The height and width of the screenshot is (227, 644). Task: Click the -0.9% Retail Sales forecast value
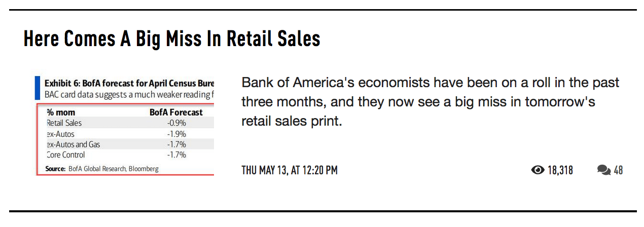coord(176,123)
